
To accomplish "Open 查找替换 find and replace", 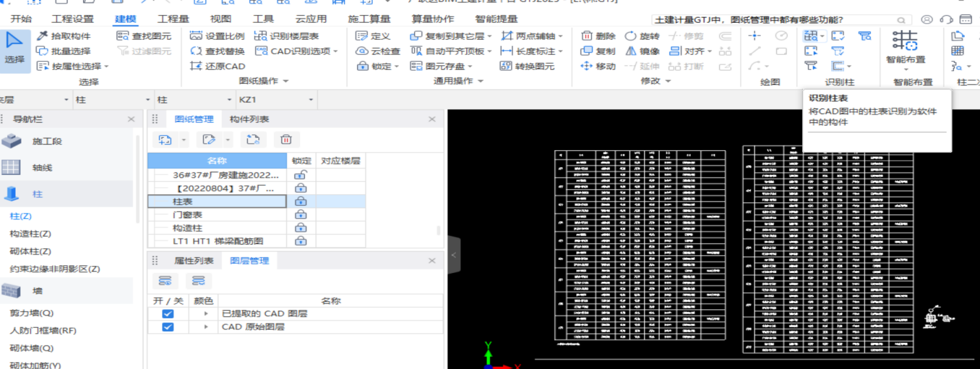I will 216,51.
